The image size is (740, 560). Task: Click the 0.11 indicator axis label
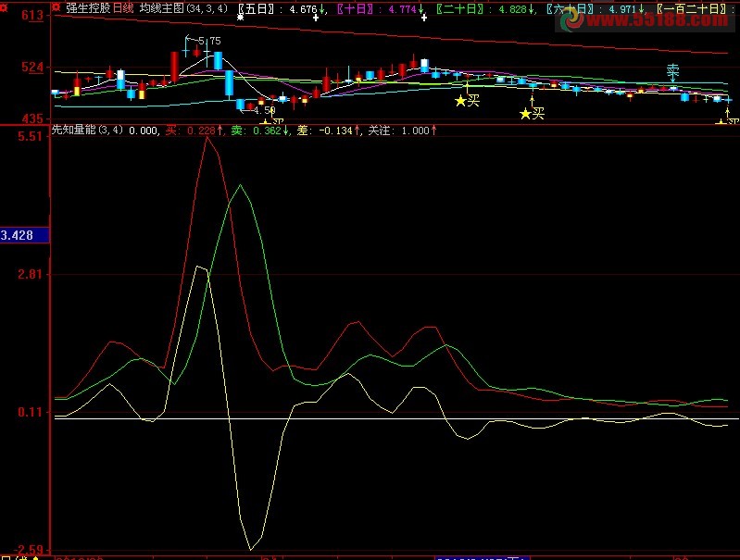click(x=31, y=412)
